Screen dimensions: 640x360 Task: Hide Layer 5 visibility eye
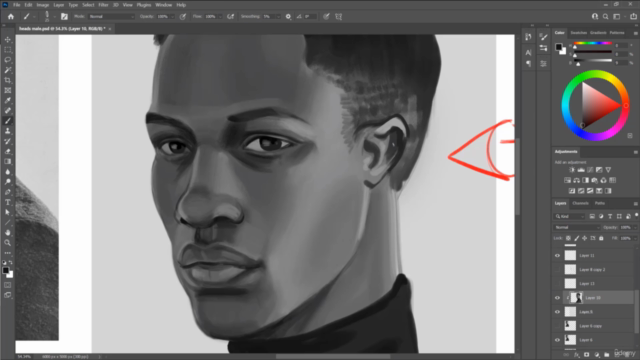[557, 312]
